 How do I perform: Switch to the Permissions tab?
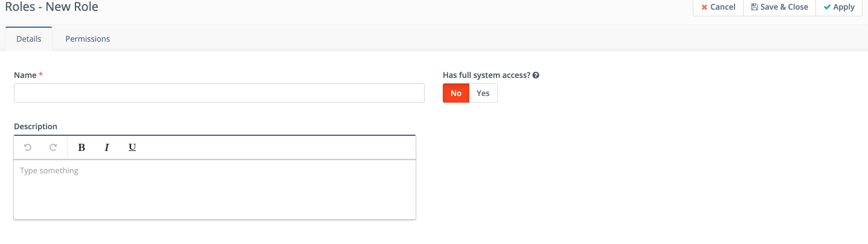pos(88,39)
